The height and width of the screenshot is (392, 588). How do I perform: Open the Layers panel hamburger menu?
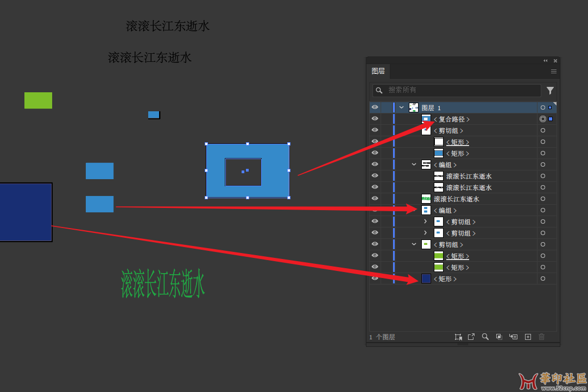(553, 71)
